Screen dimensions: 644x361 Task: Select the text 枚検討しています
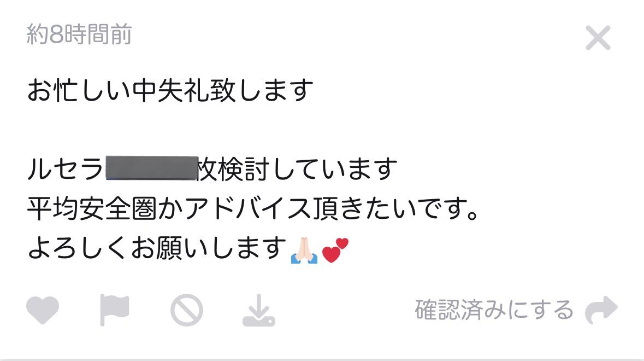[298, 169]
